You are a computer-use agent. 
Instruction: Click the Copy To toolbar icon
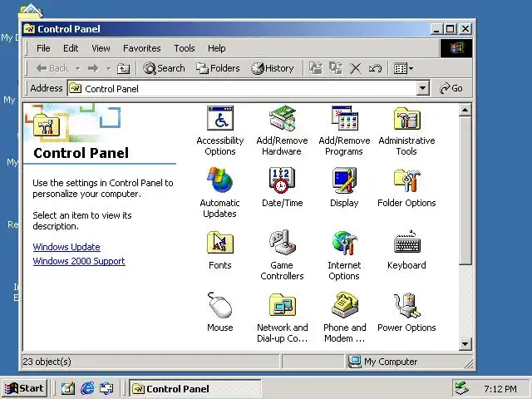(336, 68)
